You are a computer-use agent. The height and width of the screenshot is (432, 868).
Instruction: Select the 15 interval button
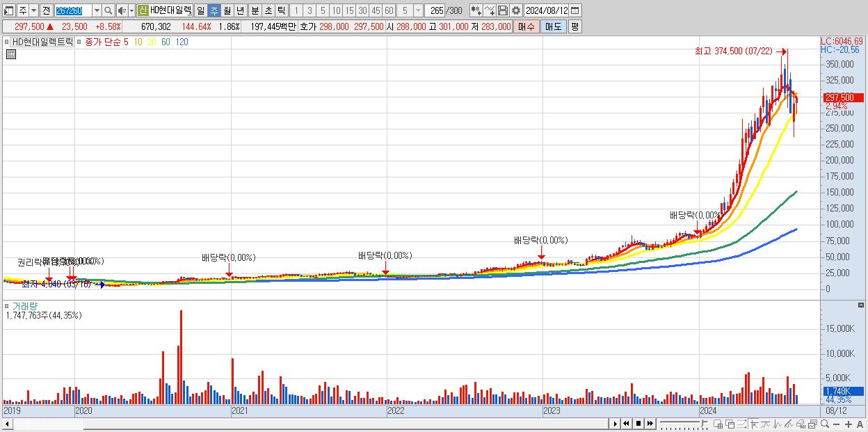349,10
